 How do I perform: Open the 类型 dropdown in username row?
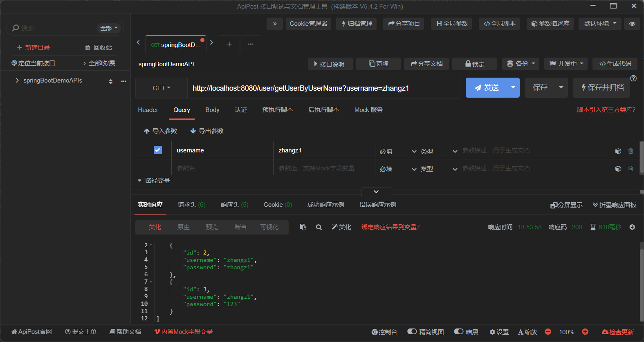click(x=439, y=152)
